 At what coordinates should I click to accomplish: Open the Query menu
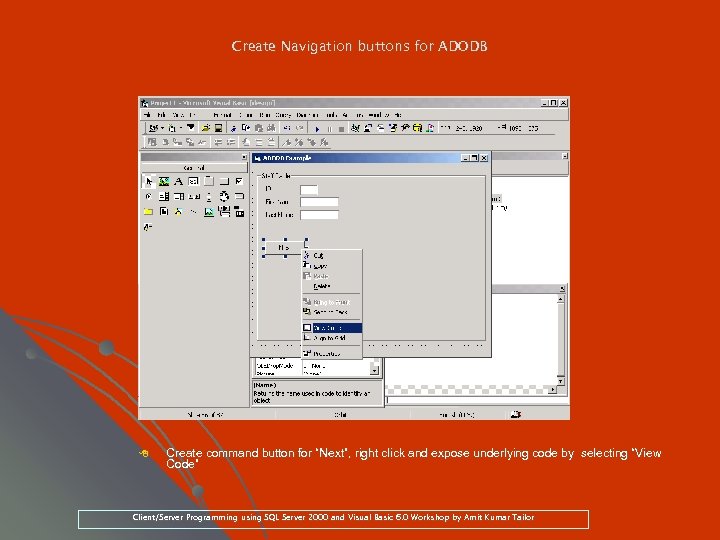pos(283,115)
